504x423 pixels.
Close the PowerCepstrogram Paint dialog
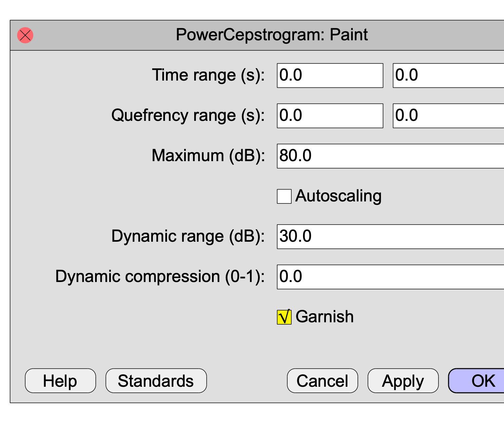click(x=25, y=35)
